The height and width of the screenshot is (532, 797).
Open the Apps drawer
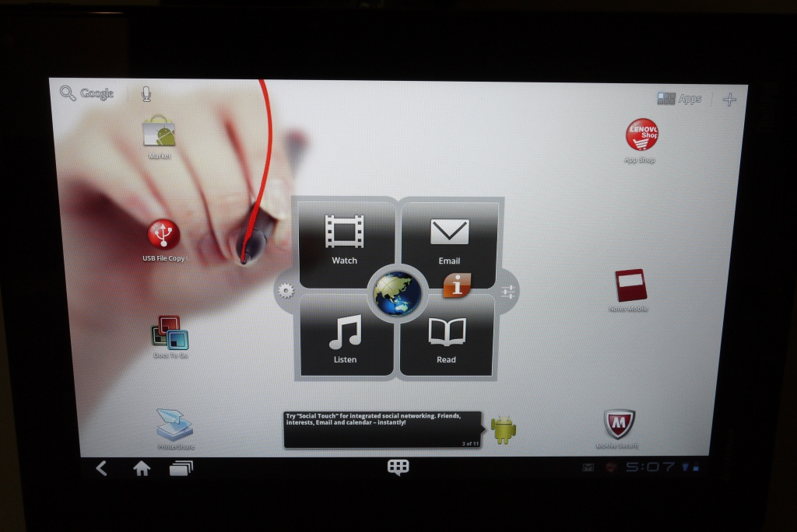(x=679, y=99)
